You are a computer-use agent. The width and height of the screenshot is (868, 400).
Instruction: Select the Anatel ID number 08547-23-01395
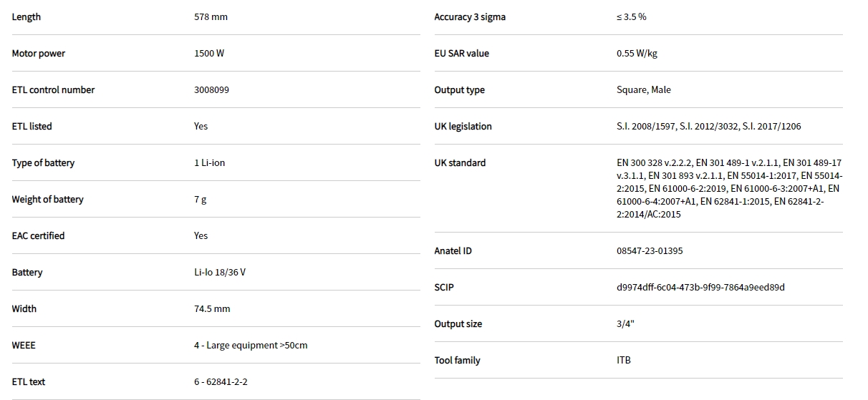coord(650,251)
